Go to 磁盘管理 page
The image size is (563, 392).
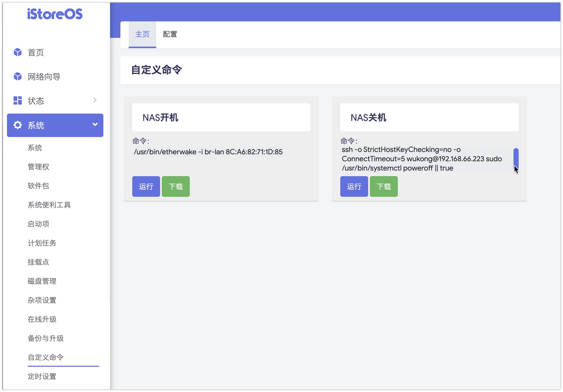(x=42, y=281)
